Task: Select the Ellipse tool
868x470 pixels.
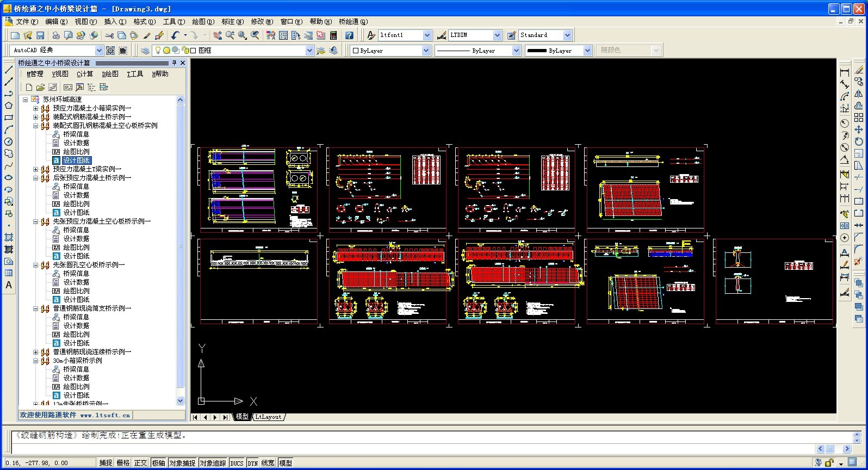Action: (9, 177)
